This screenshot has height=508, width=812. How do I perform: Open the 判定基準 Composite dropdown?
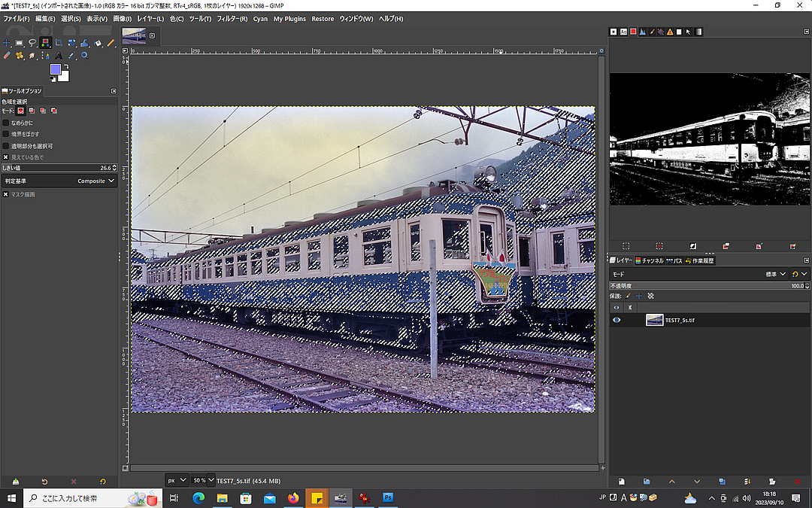click(59, 181)
